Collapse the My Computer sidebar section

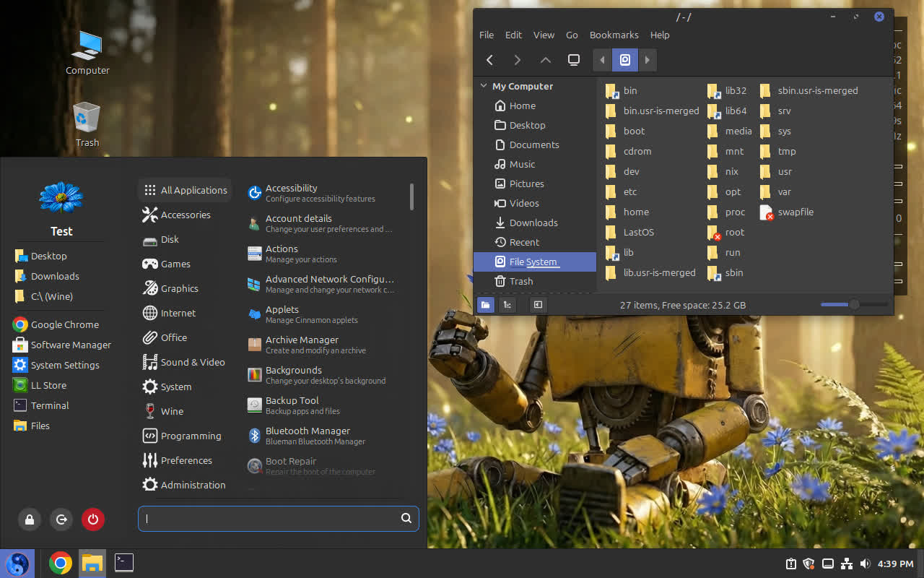click(484, 86)
